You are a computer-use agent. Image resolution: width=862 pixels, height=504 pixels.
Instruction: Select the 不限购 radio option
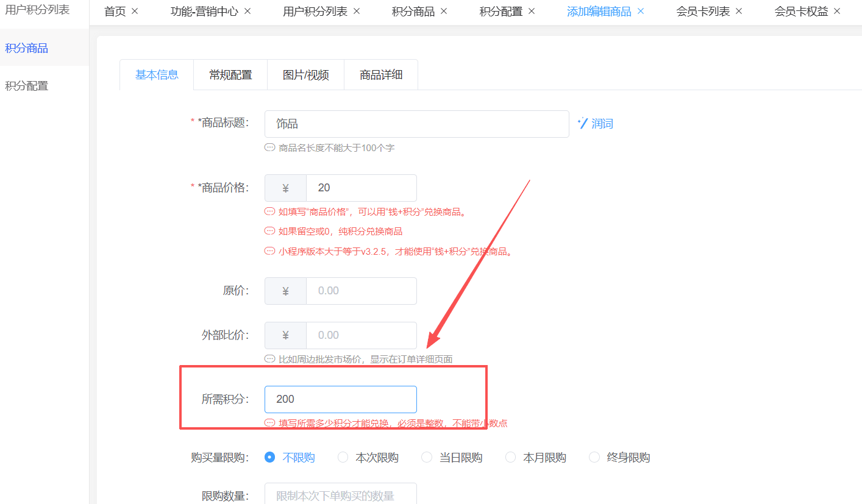coord(270,457)
